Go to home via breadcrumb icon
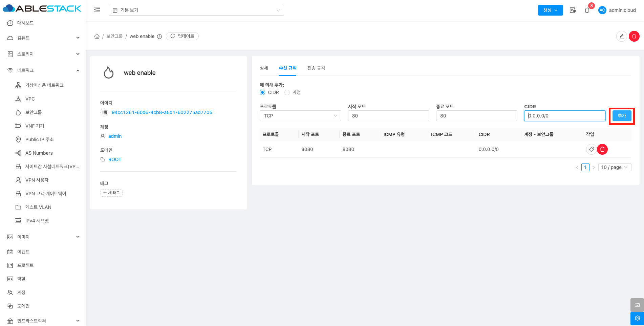 click(97, 36)
